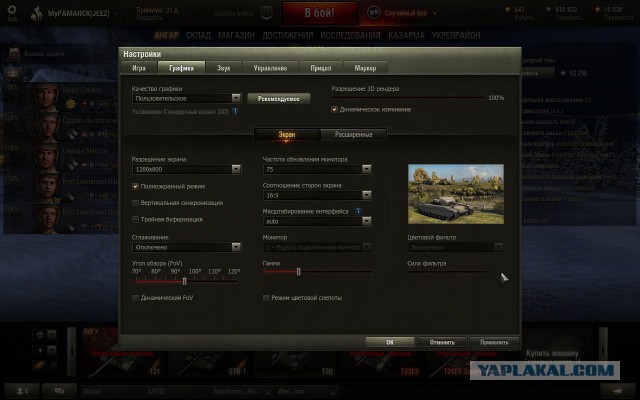The width and height of the screenshot is (640, 400).
Task: Click the carousel left scroll arrow
Action: coord(72,351)
